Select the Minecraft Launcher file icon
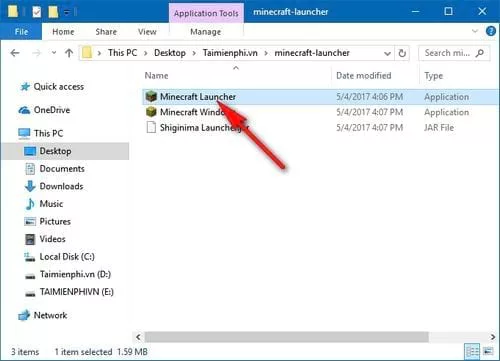 pos(151,97)
